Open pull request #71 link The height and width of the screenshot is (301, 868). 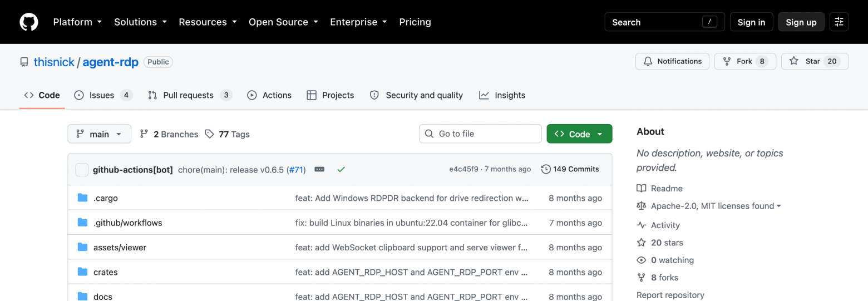point(297,170)
